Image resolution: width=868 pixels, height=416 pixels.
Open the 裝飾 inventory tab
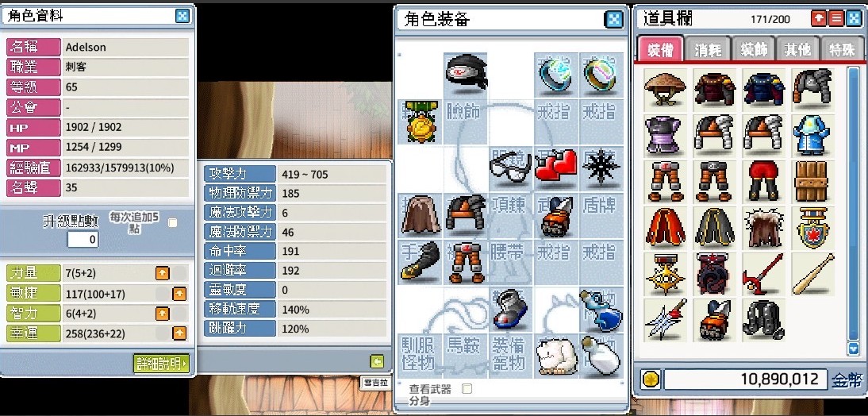pyautogui.click(x=753, y=50)
